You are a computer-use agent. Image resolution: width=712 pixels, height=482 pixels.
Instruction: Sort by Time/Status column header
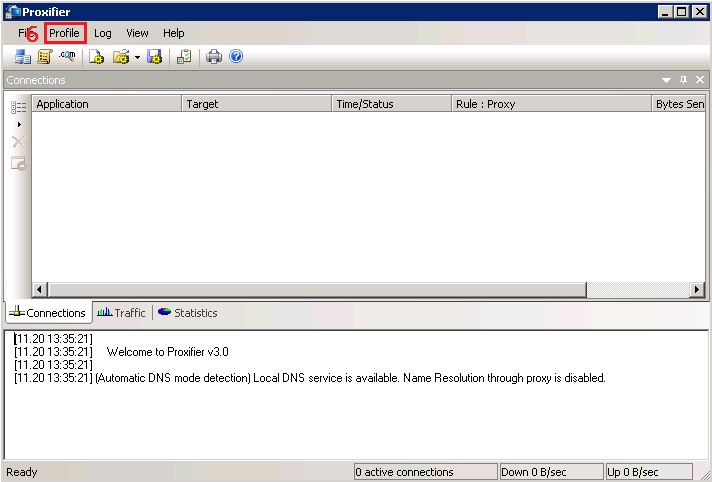[391, 104]
